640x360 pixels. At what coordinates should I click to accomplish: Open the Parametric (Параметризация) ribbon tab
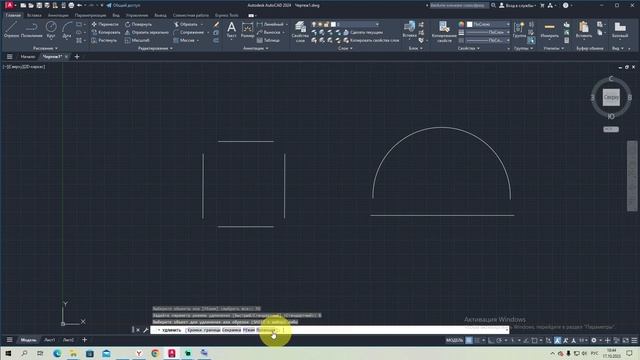coord(90,15)
